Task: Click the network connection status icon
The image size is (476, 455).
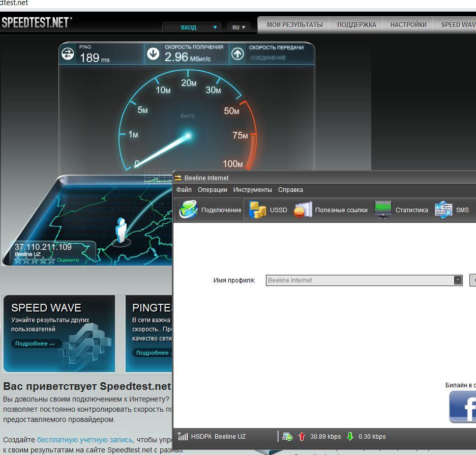Action: pos(287,436)
